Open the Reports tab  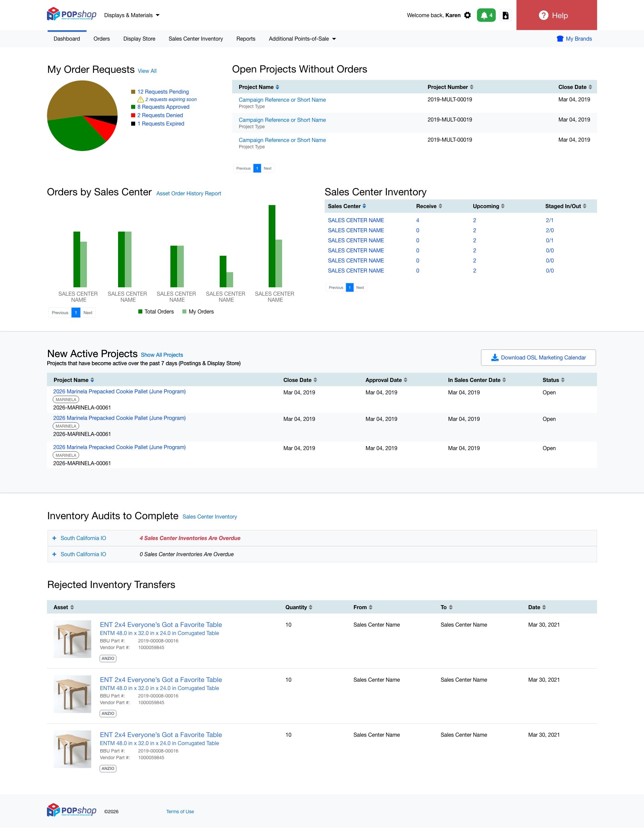tap(246, 39)
